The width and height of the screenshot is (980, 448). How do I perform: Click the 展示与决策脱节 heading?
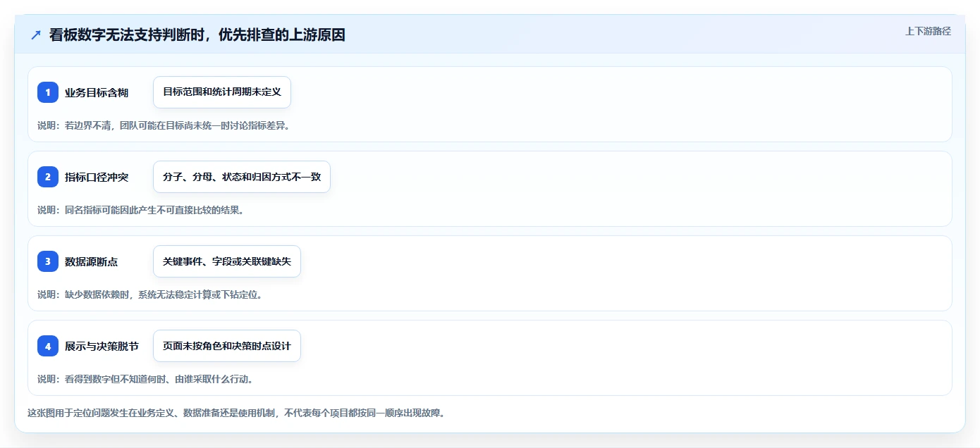[102, 346]
